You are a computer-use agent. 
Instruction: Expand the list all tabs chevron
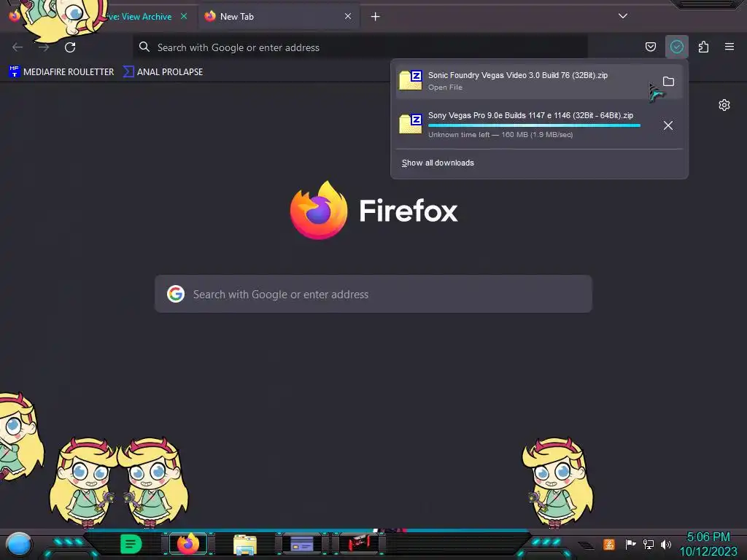click(x=623, y=16)
